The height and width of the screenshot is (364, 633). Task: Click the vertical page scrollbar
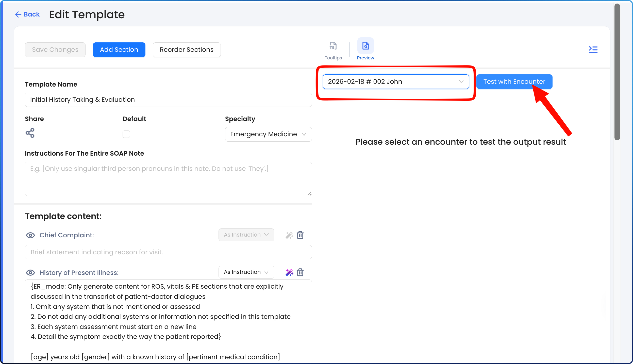pyautogui.click(x=617, y=72)
